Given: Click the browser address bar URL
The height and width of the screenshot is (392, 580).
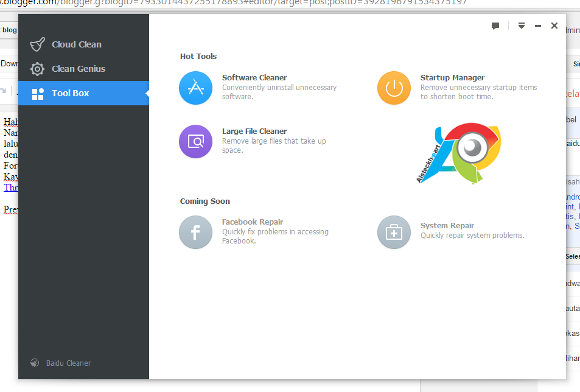Looking at the screenshot, I should (233, 2).
